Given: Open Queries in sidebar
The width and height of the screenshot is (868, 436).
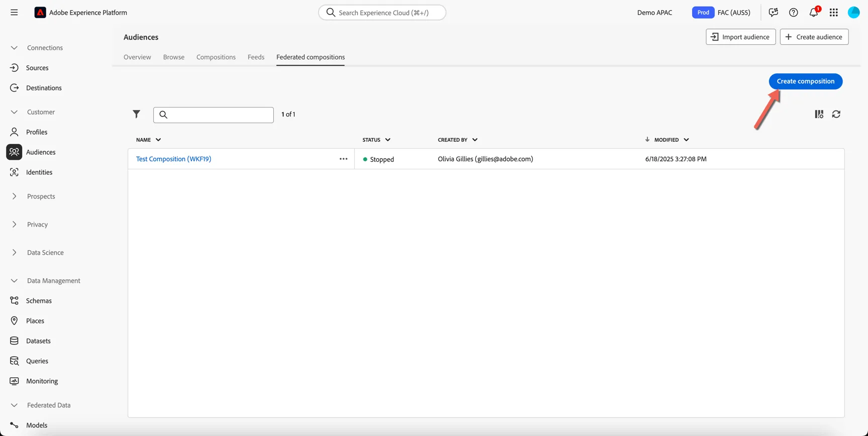Looking at the screenshot, I should tap(37, 361).
